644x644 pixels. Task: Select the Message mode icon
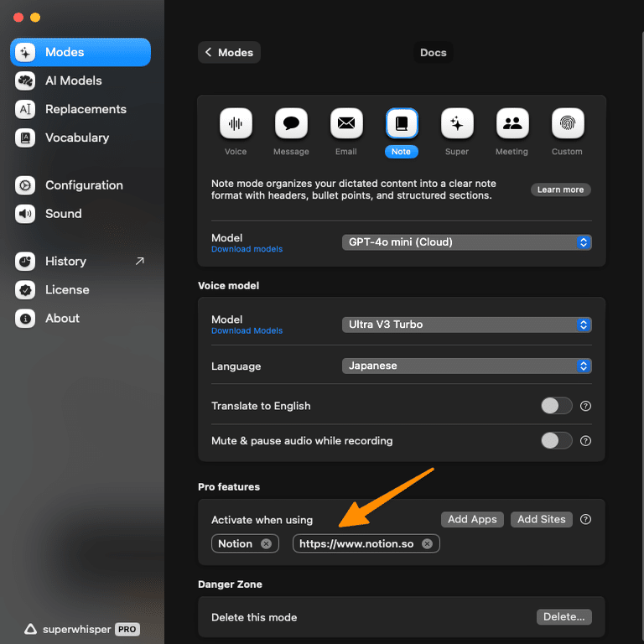(x=291, y=123)
